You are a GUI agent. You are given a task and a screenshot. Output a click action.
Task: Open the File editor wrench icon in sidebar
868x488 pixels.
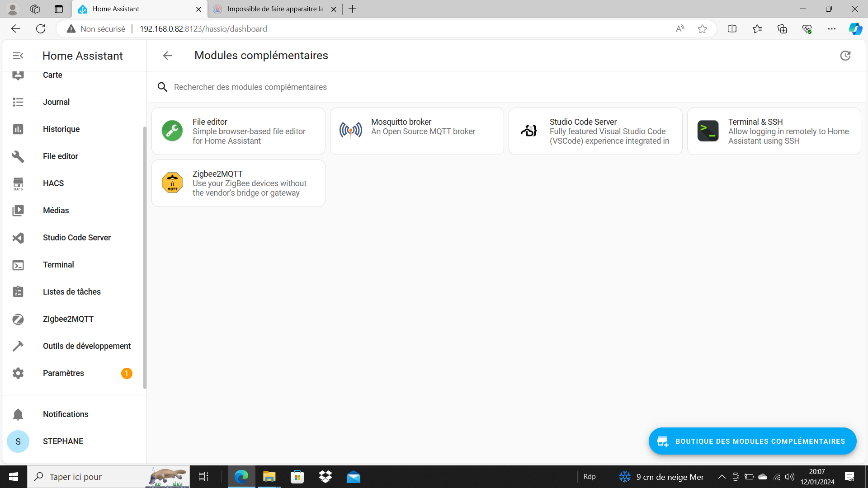[x=18, y=156]
